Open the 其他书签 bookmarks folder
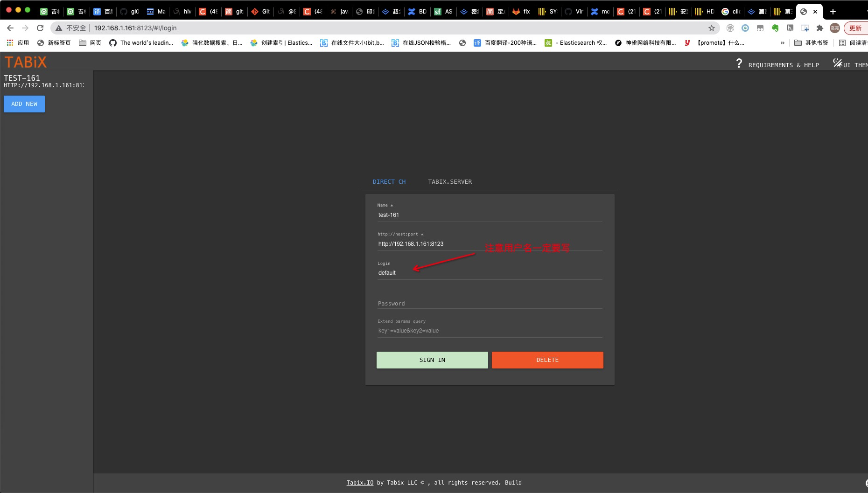This screenshot has width=868, height=493. coord(812,42)
